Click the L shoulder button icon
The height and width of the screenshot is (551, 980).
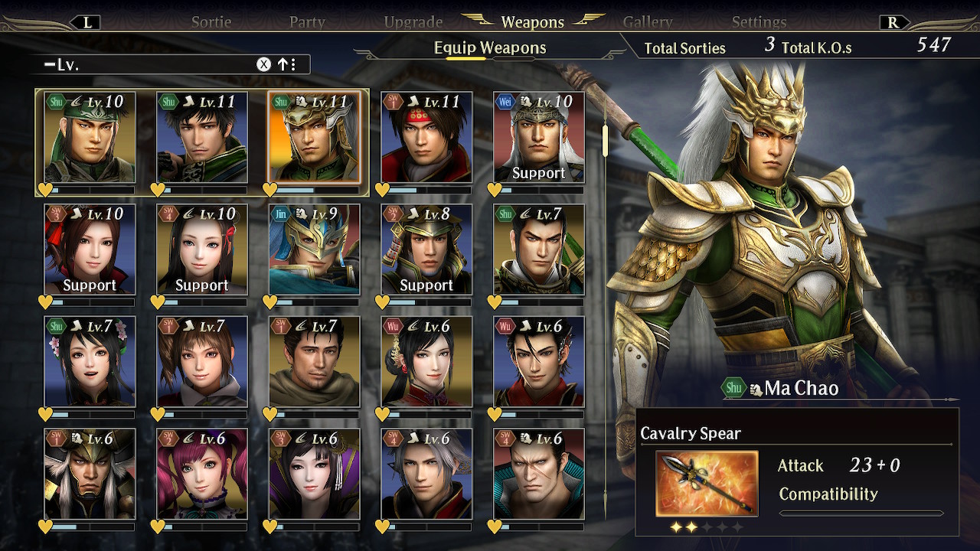click(86, 23)
